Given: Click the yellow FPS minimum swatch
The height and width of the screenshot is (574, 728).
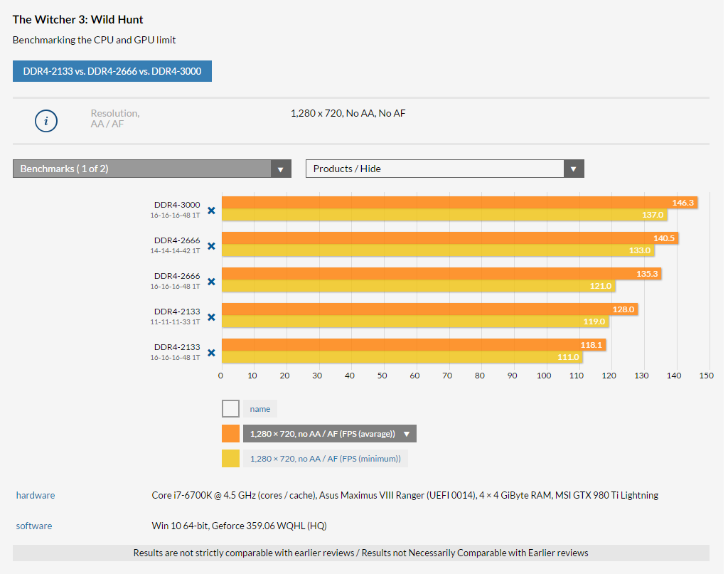Looking at the screenshot, I should [x=231, y=458].
